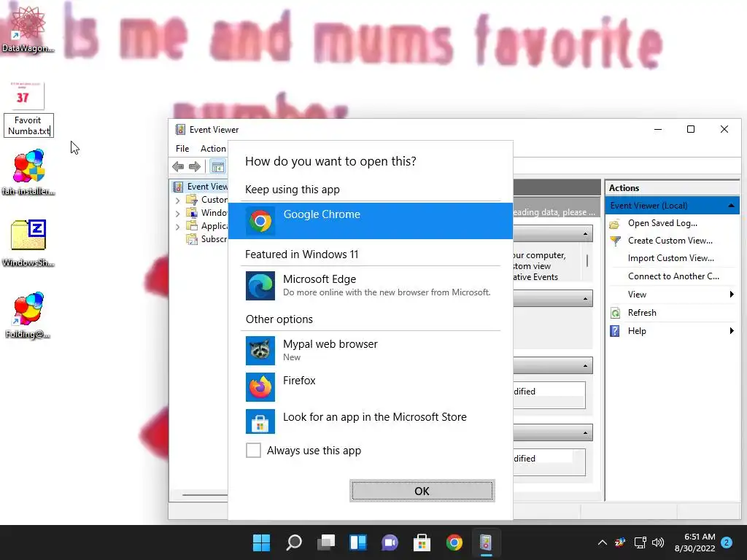The width and height of the screenshot is (747, 560).
Task: Select Google Chrome in the open-with list
Action: [x=370, y=221]
